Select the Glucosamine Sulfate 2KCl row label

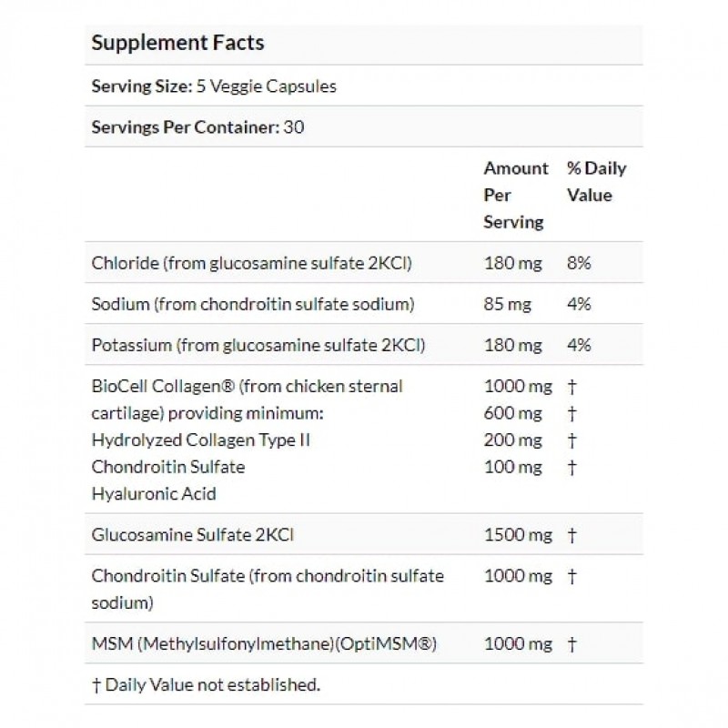tap(193, 536)
